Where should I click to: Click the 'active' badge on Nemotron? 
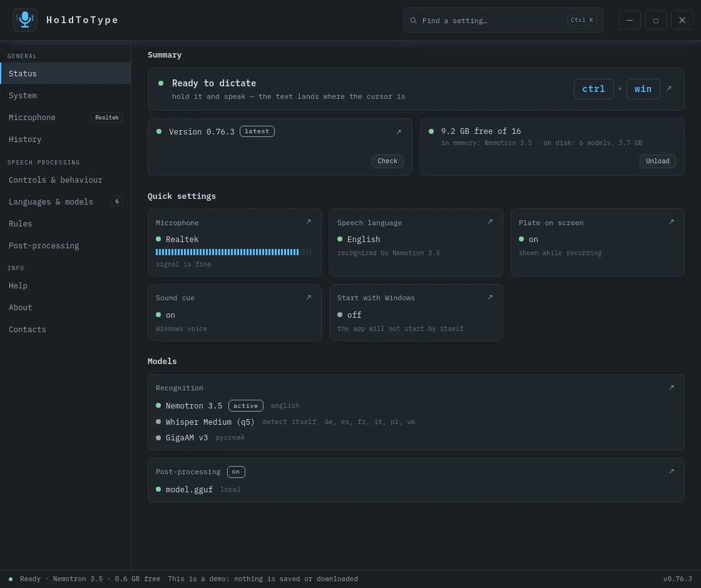coord(246,406)
